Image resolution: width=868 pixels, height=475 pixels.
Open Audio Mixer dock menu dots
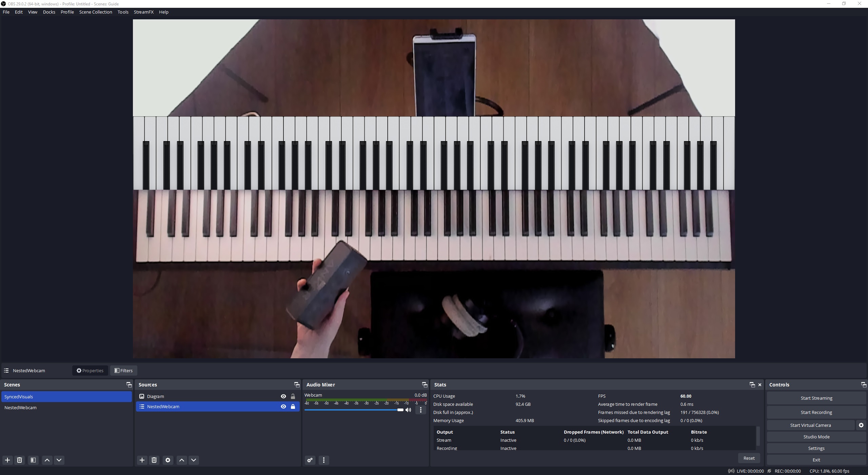[324, 460]
